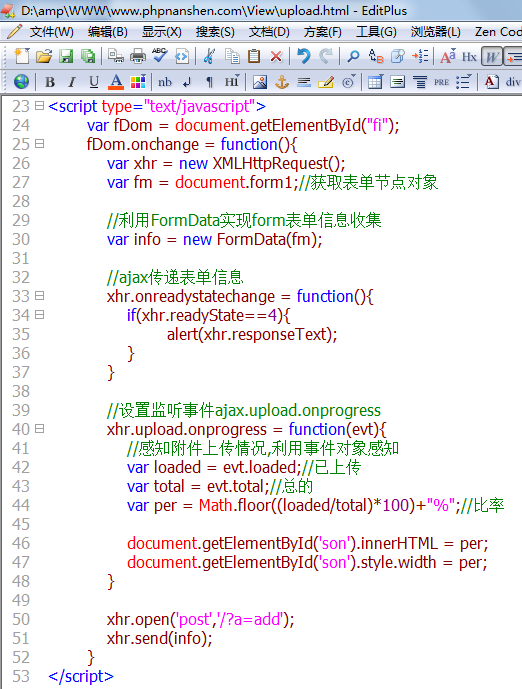
Task: Click the Undo arrow icon
Action: tap(304, 56)
